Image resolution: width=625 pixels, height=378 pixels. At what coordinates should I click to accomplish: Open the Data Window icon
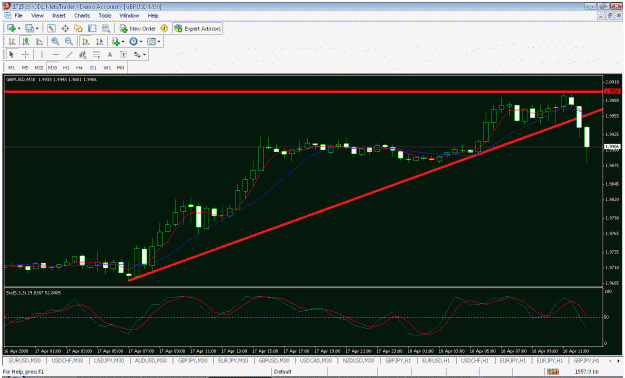coord(65,28)
